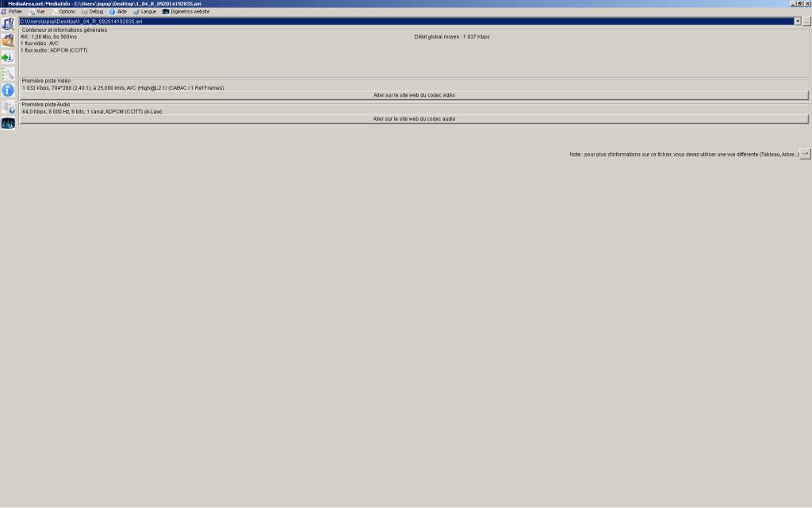The height and width of the screenshot is (508, 812).
Task: Click the 'Débit global moyen : 1 037 Kbps' text
Action: click(451, 37)
